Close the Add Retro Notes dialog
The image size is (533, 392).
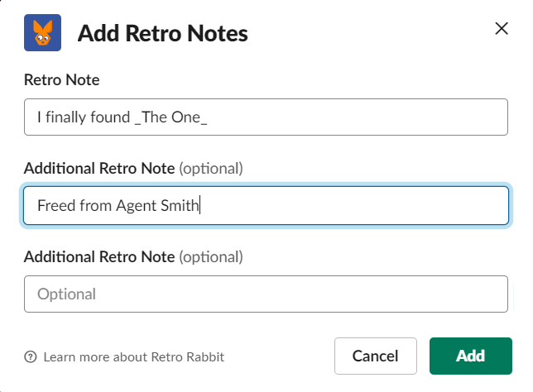(x=501, y=29)
